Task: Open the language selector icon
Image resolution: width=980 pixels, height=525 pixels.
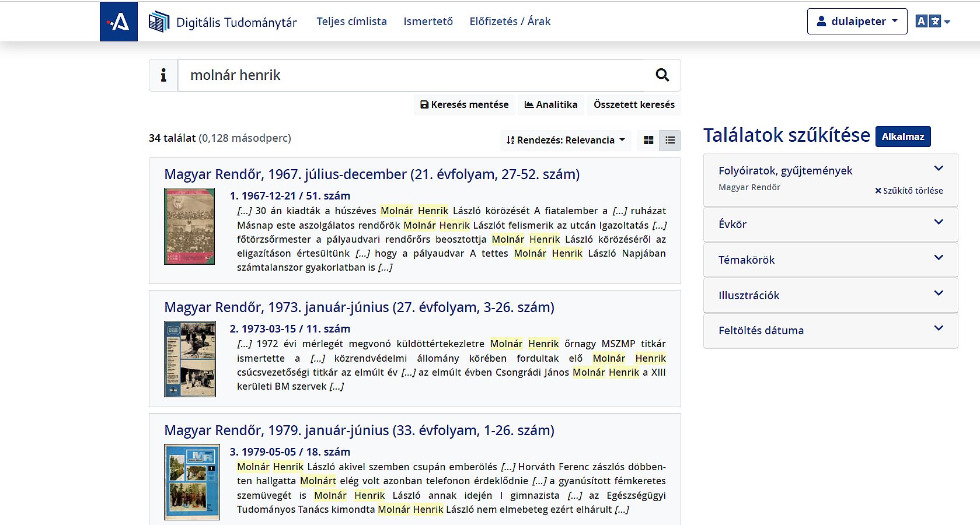Action: (932, 22)
